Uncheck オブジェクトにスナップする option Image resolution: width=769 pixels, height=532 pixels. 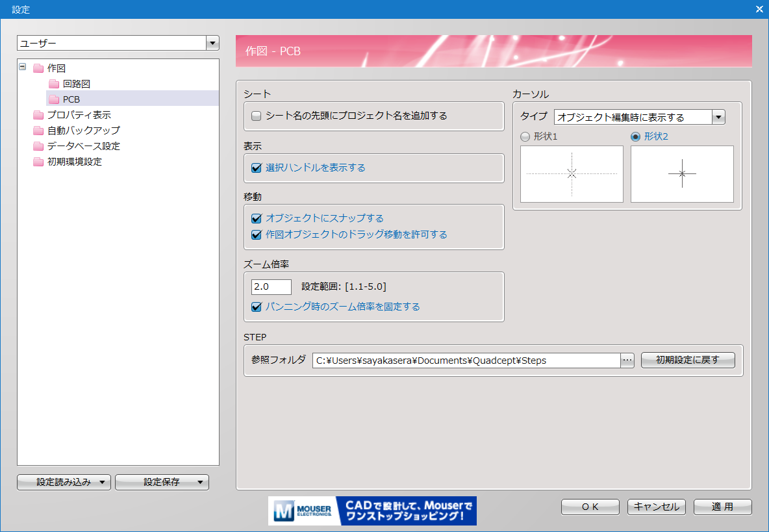point(256,219)
